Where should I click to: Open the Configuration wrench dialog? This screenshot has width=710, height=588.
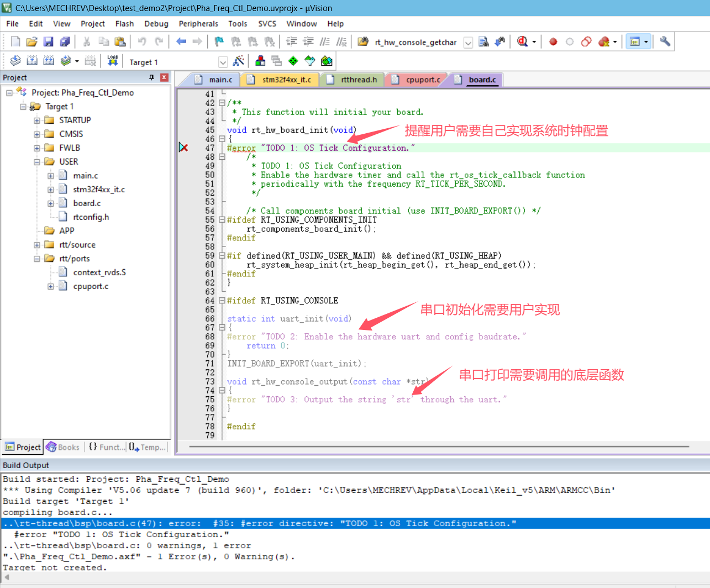click(x=664, y=42)
